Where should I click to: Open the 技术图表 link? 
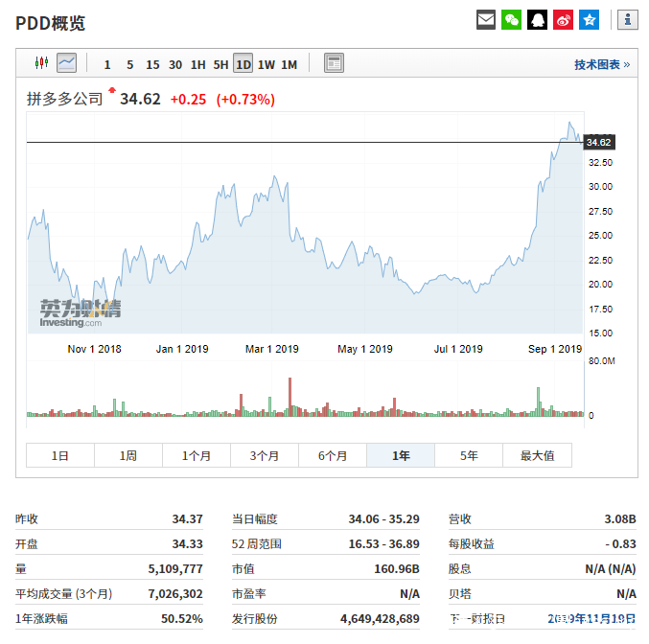pyautogui.click(x=602, y=64)
